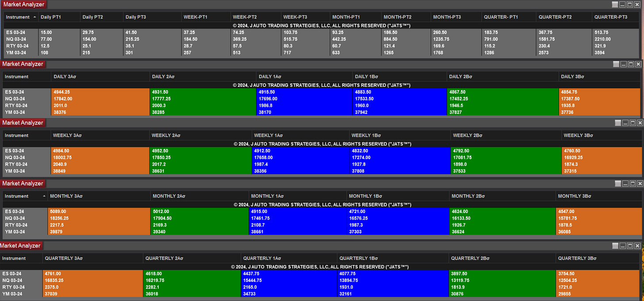The height and width of the screenshot is (301, 644).
Task: Select the NQ 03-24 row in the DAILY 3Aσ window
Action: pos(322,99)
